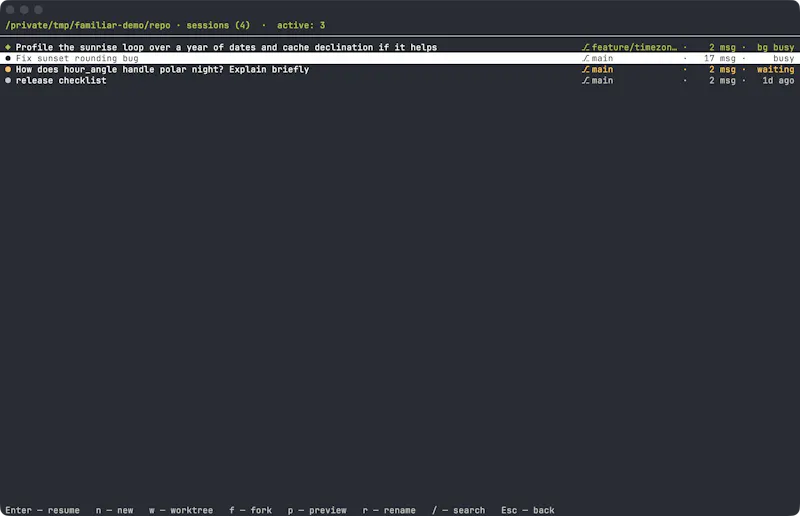Click the 'p — preview' shortcut hint
Image resolution: width=800 pixels, height=516 pixels.
point(317,510)
